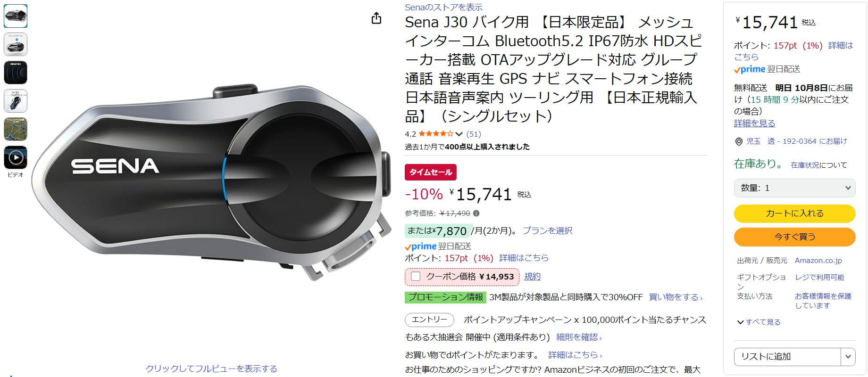This screenshot has height=377, width=868.
Task: Expand すべて見る seller details
Action: 759,322
